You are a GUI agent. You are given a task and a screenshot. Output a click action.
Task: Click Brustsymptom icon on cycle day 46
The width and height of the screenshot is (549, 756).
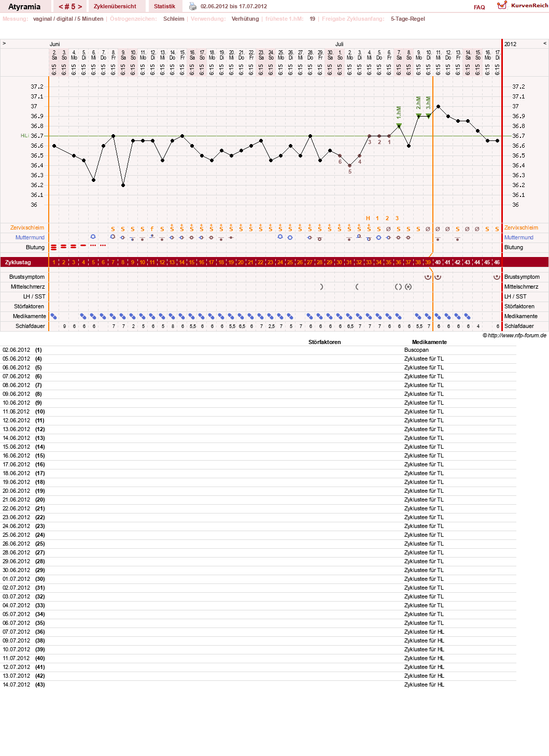pos(497,277)
